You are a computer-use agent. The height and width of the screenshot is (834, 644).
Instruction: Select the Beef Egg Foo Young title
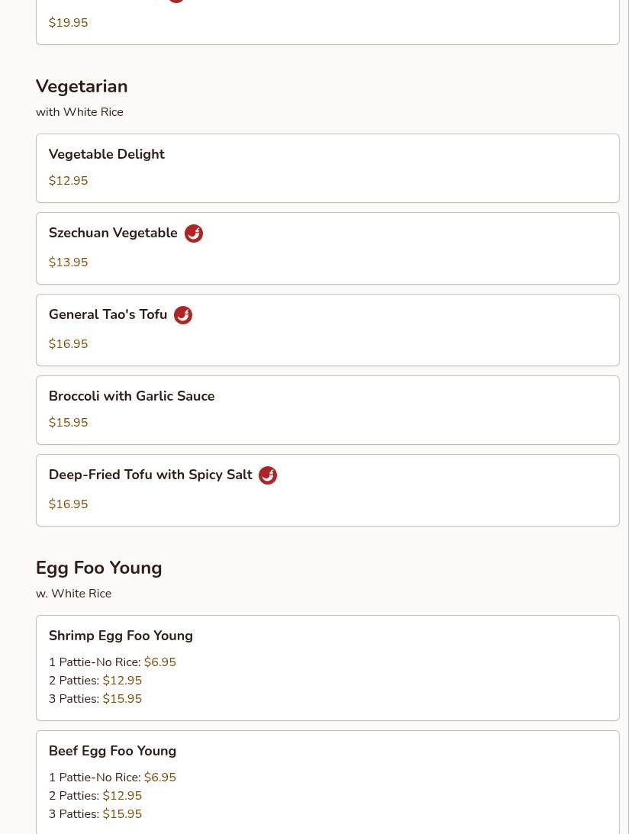112,751
